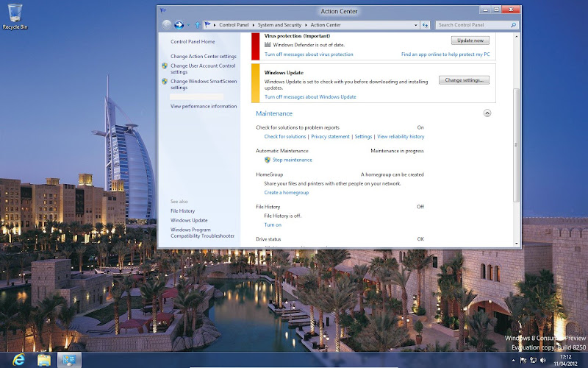Click the scrollbar down arrow
The height and width of the screenshot is (368, 588).
tap(517, 244)
